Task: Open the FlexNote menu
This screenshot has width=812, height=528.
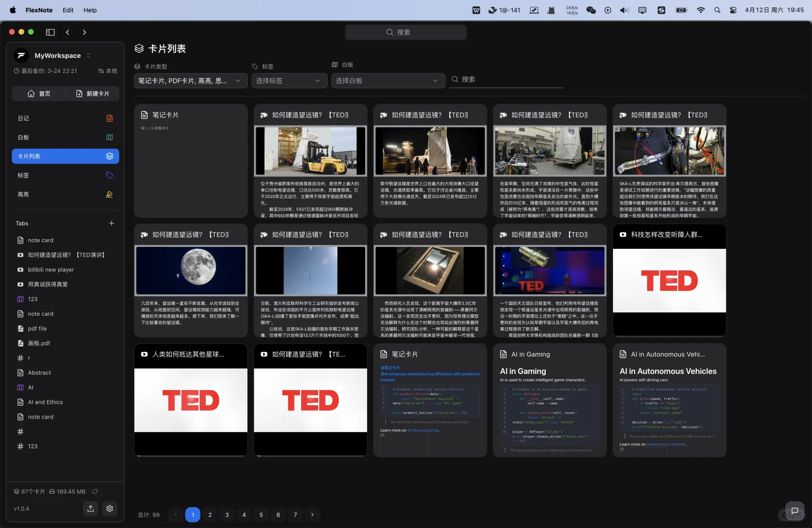Action: [39, 10]
